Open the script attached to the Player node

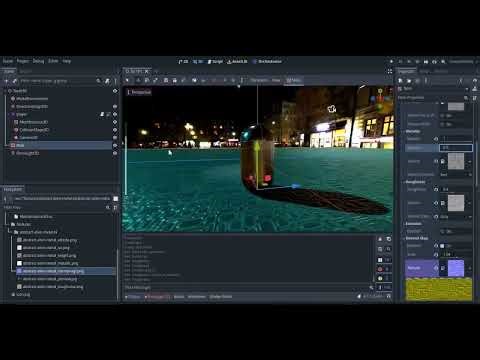coord(102,114)
